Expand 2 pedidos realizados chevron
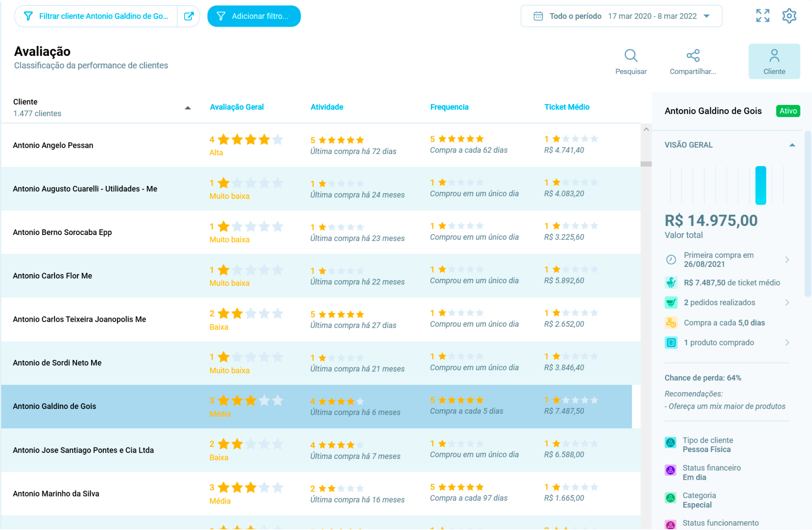Image resolution: width=812 pixels, height=530 pixels. pos(787,303)
